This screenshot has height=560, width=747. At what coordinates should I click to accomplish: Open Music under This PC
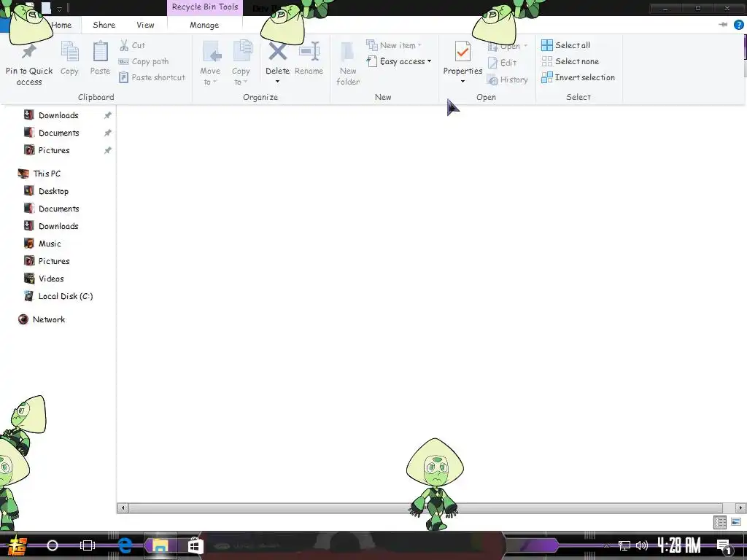[x=50, y=244]
